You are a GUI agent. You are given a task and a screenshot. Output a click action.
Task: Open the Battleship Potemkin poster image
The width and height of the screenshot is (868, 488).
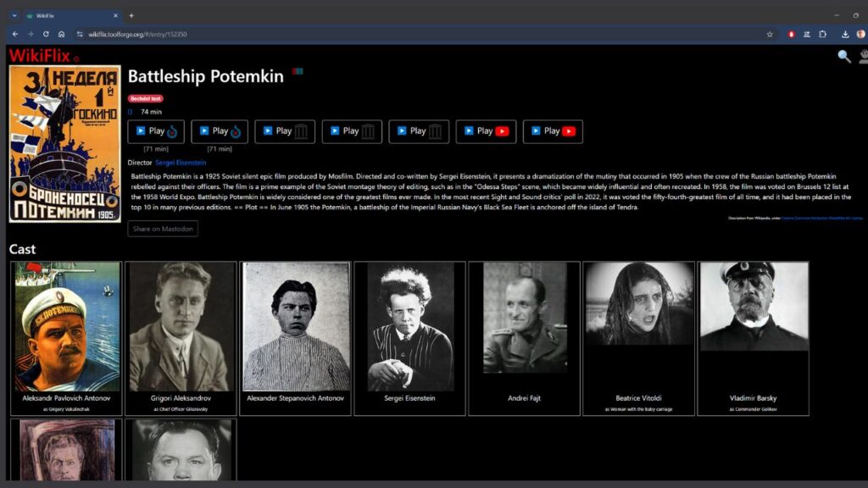pos(64,144)
